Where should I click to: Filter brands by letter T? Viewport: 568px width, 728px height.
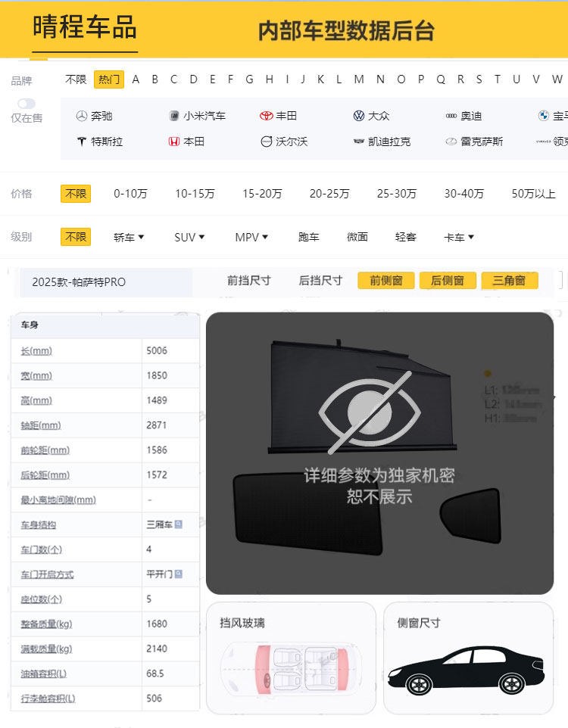click(498, 79)
